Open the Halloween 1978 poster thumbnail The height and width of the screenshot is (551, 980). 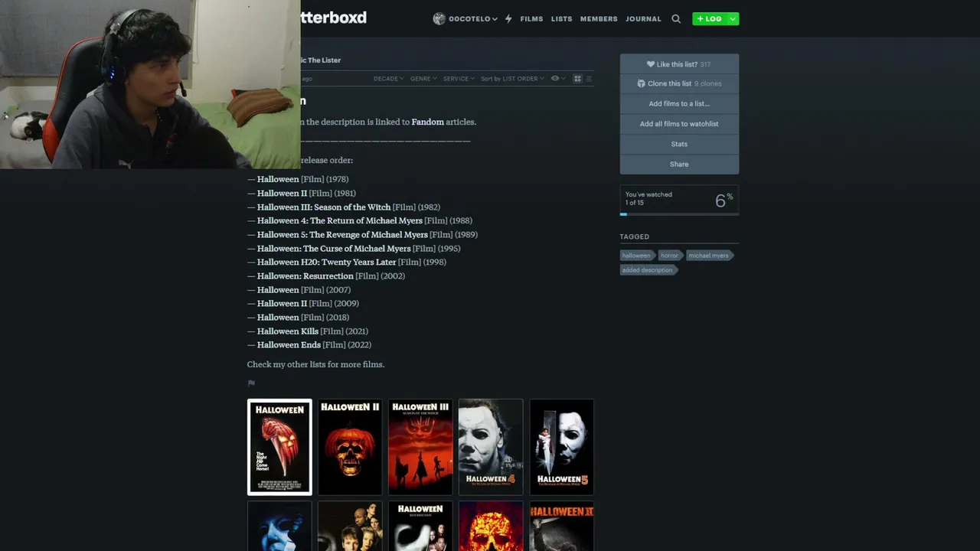click(x=279, y=447)
